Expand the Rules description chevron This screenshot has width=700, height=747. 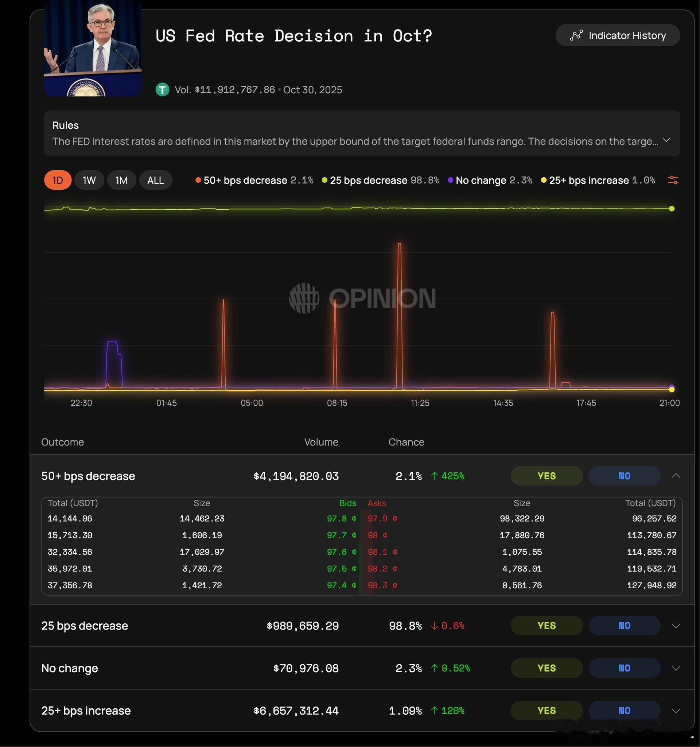(666, 140)
